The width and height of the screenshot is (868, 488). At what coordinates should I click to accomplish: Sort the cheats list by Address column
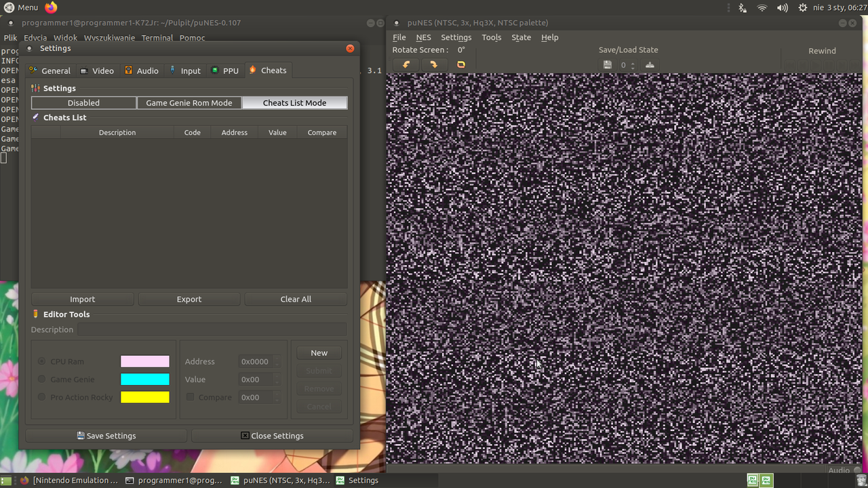coord(235,132)
